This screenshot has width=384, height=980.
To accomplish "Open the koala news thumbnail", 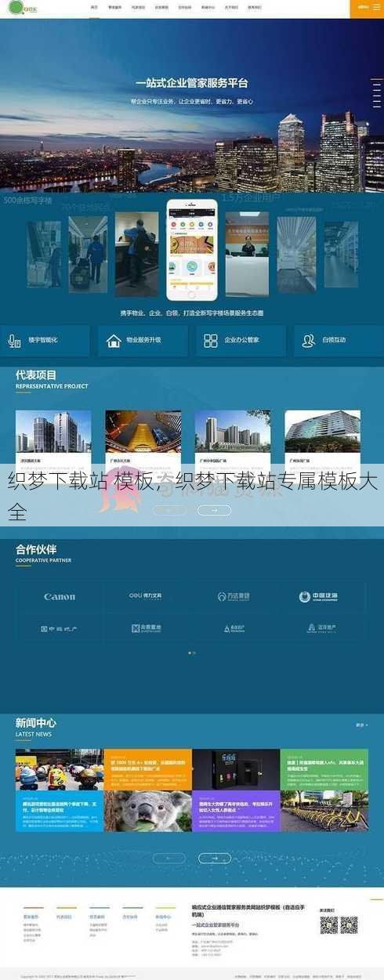I will point(147,810).
